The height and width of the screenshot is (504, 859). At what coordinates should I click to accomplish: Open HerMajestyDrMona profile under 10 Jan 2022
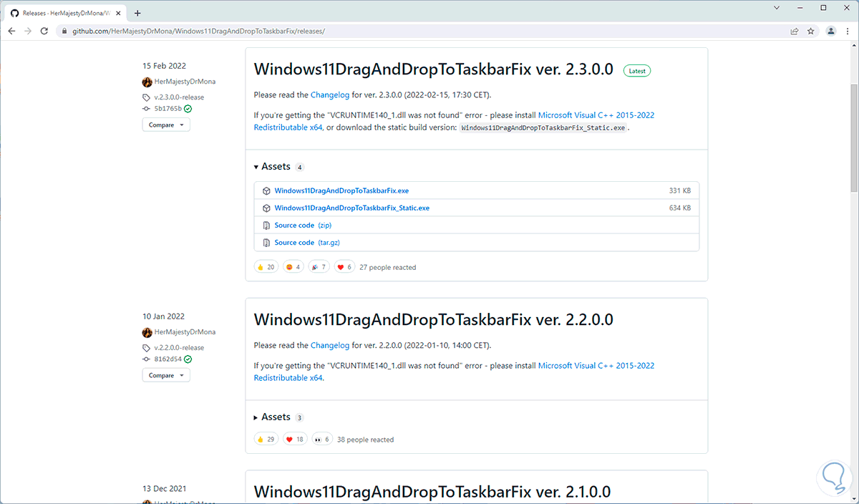coord(185,332)
